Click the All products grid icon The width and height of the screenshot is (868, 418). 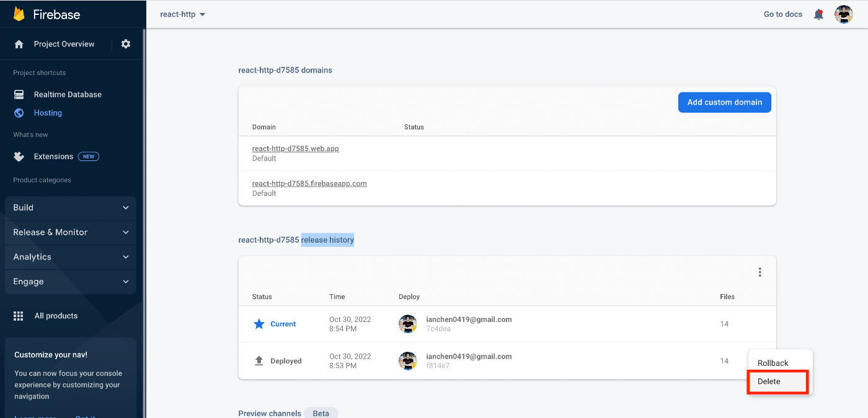point(19,316)
